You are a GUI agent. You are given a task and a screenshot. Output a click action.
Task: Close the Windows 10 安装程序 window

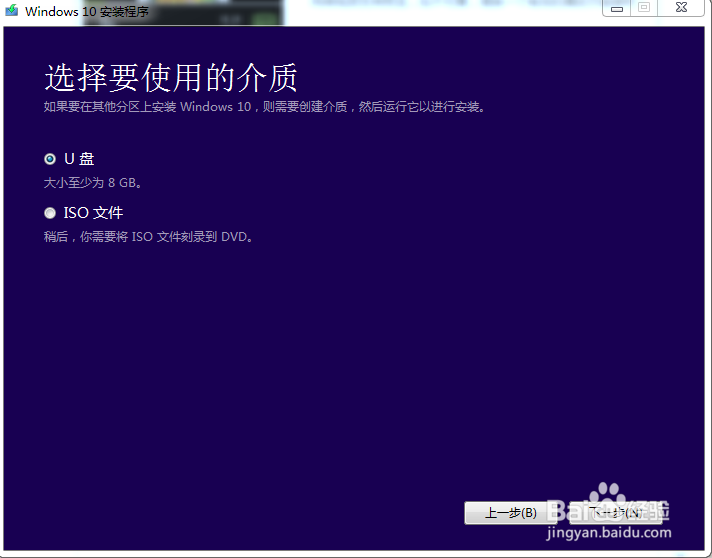click(681, 8)
